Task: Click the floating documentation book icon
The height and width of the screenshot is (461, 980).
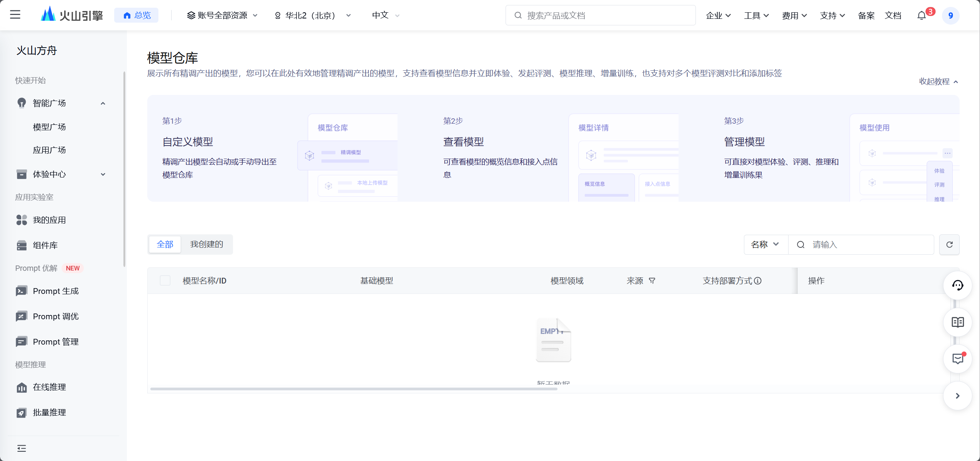Action: tap(957, 322)
